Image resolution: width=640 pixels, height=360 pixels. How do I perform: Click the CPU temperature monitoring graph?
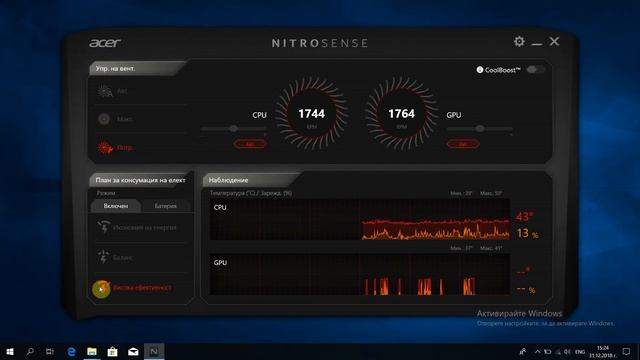[x=360, y=219]
